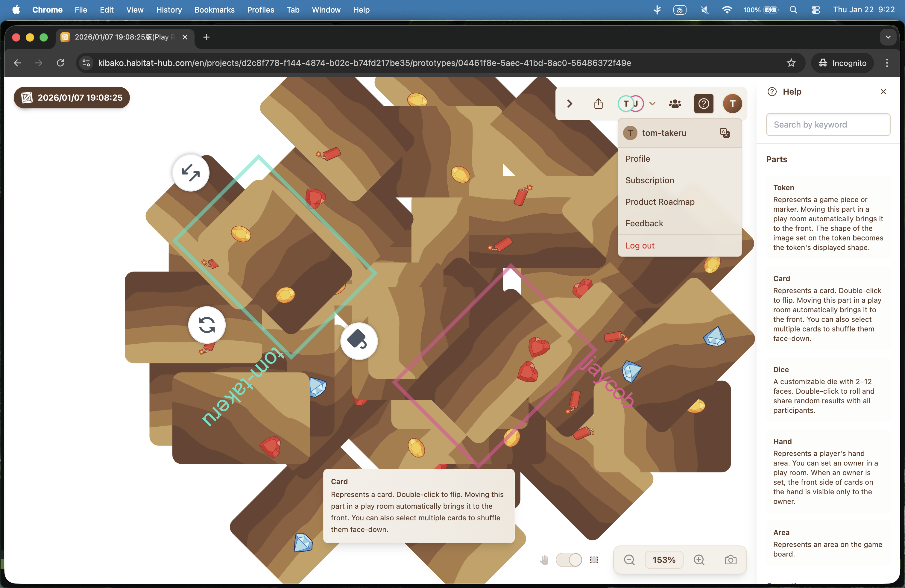Click the flip card circular icon
This screenshot has width=905, height=588.
pos(359,341)
